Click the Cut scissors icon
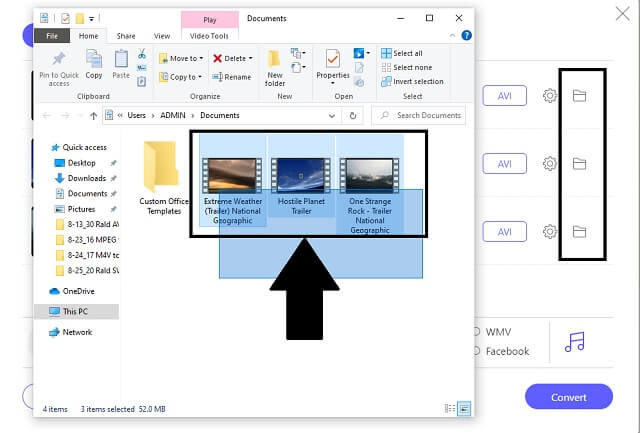 (x=142, y=53)
